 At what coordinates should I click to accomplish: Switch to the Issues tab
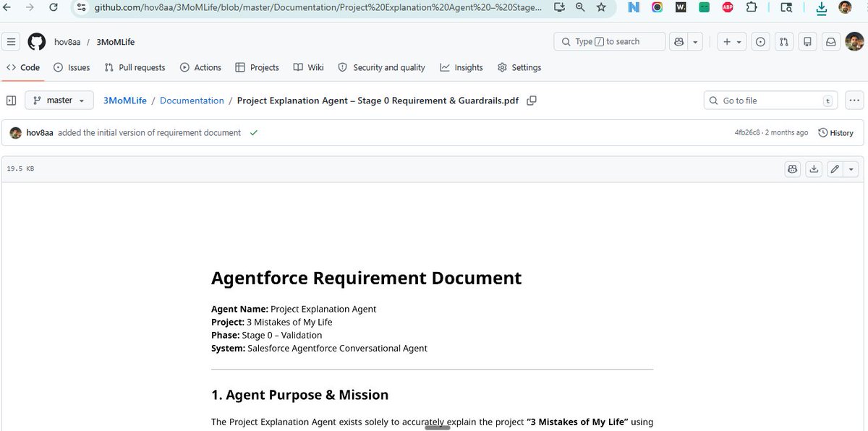[x=72, y=67]
